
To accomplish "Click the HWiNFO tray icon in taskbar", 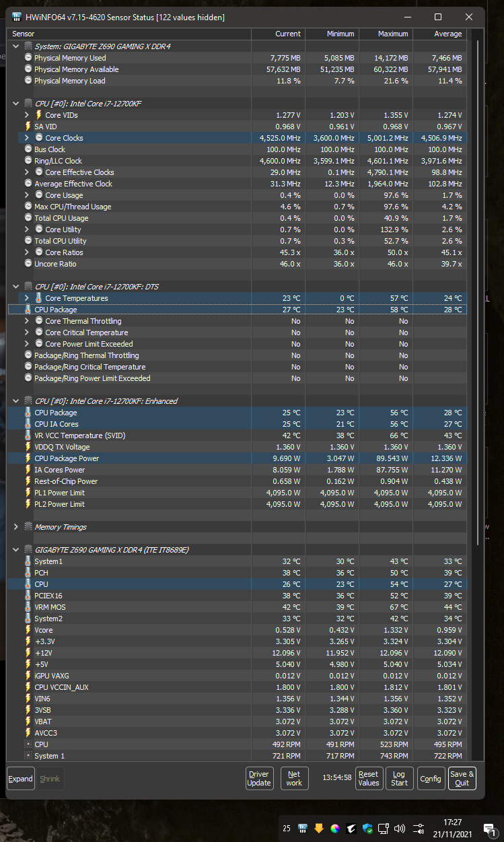I will [x=303, y=828].
